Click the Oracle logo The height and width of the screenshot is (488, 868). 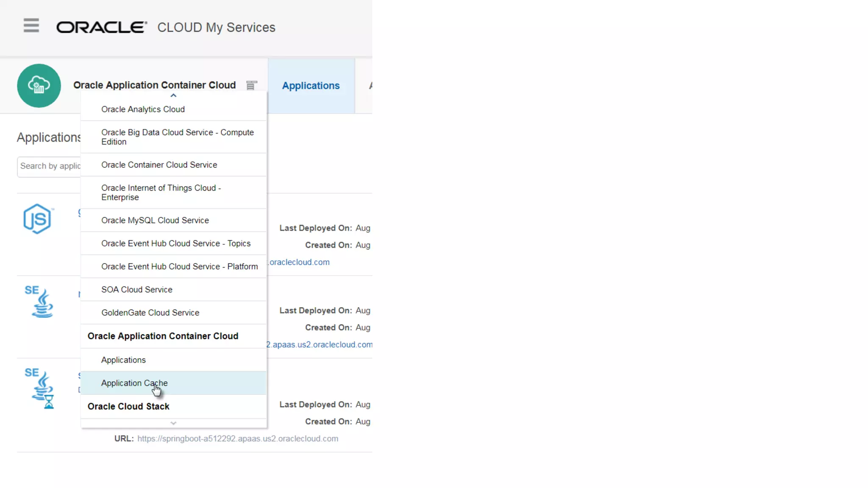[102, 27]
